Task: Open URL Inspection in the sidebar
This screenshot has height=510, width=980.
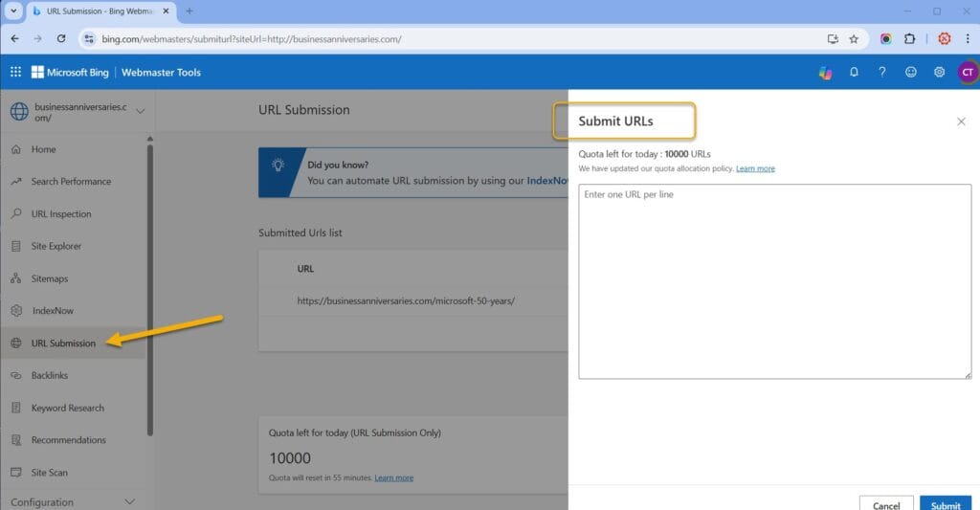Action: click(x=60, y=213)
